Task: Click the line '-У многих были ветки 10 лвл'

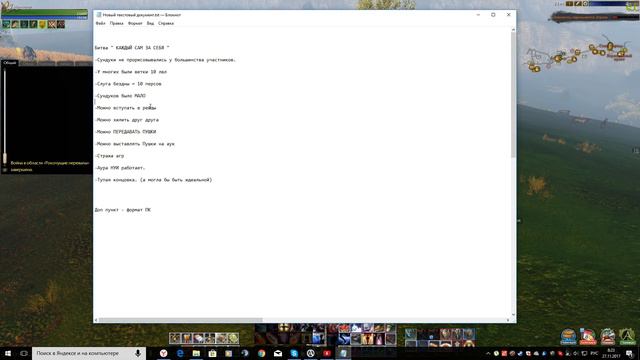Action: click(131, 72)
